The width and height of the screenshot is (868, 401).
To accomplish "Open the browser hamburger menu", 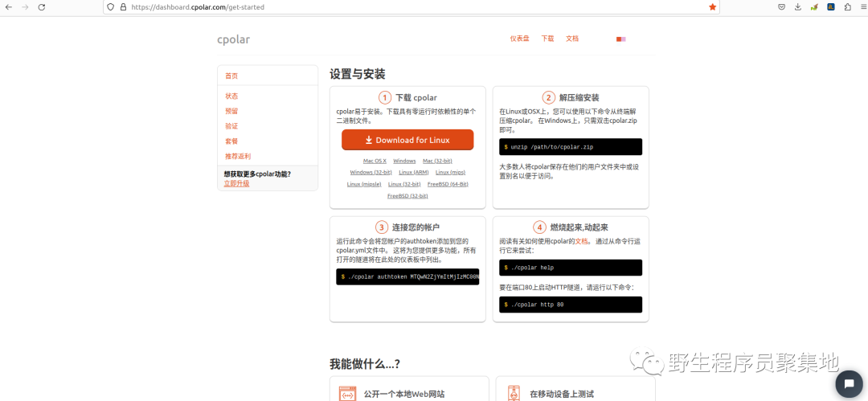I will (x=862, y=7).
